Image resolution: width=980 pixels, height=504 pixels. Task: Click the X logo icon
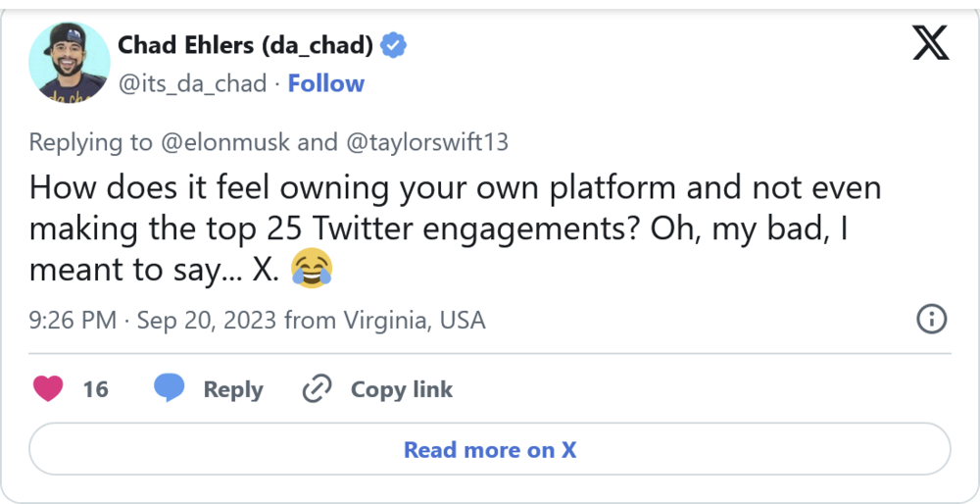point(930,42)
